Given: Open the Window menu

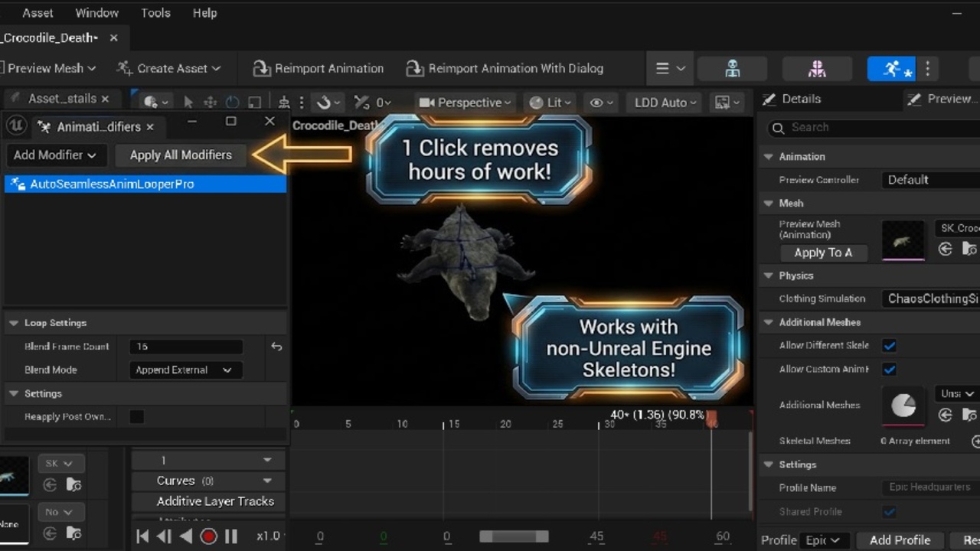Looking at the screenshot, I should click(x=97, y=13).
